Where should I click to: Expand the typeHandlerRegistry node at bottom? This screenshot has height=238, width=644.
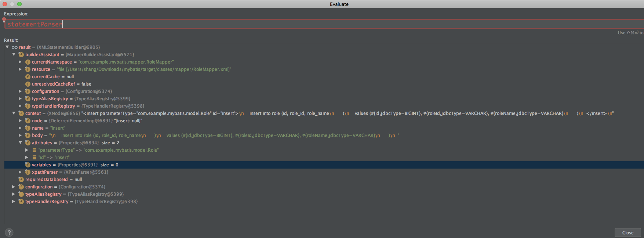tap(14, 202)
